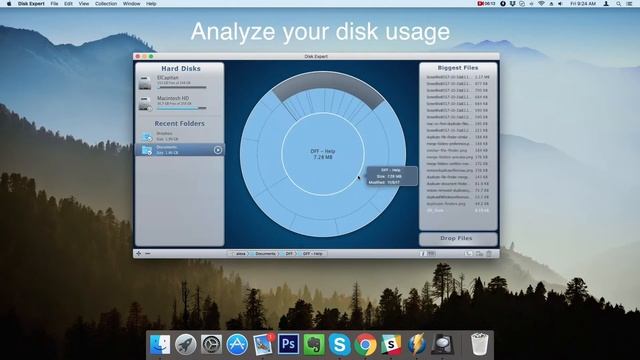Click the ElCapitan disk usage bar
The image size is (640, 360).
pos(182,87)
